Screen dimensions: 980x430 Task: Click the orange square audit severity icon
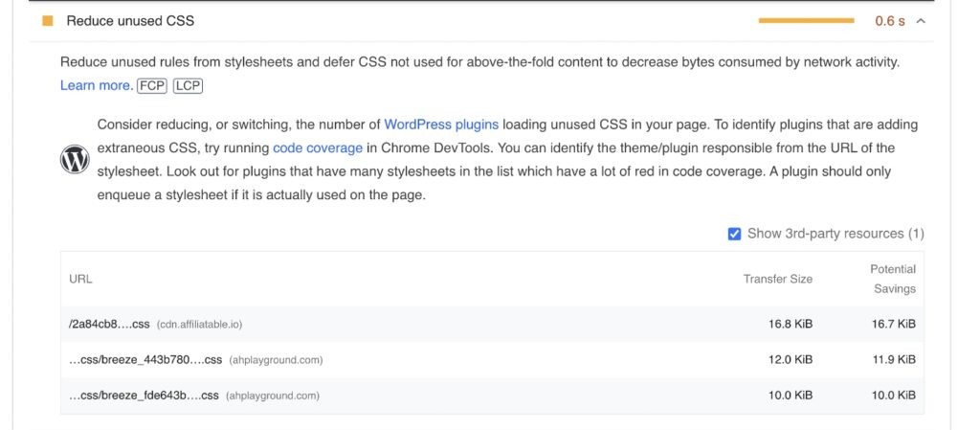47,20
